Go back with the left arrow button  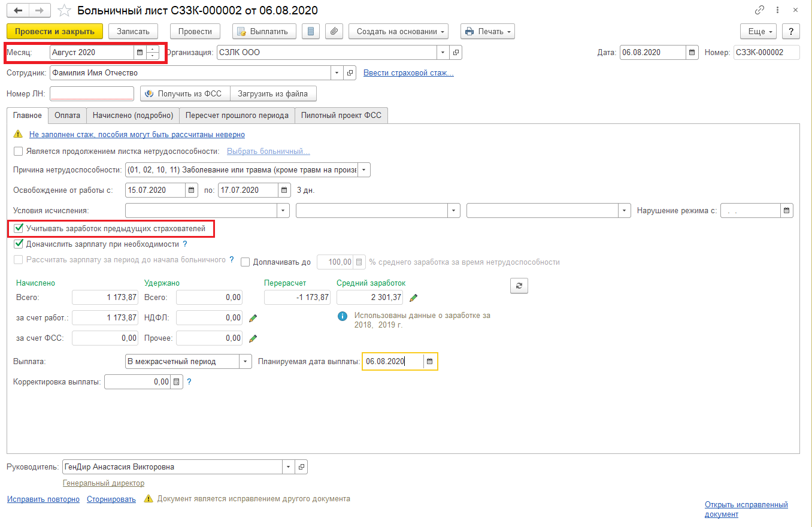click(x=18, y=11)
